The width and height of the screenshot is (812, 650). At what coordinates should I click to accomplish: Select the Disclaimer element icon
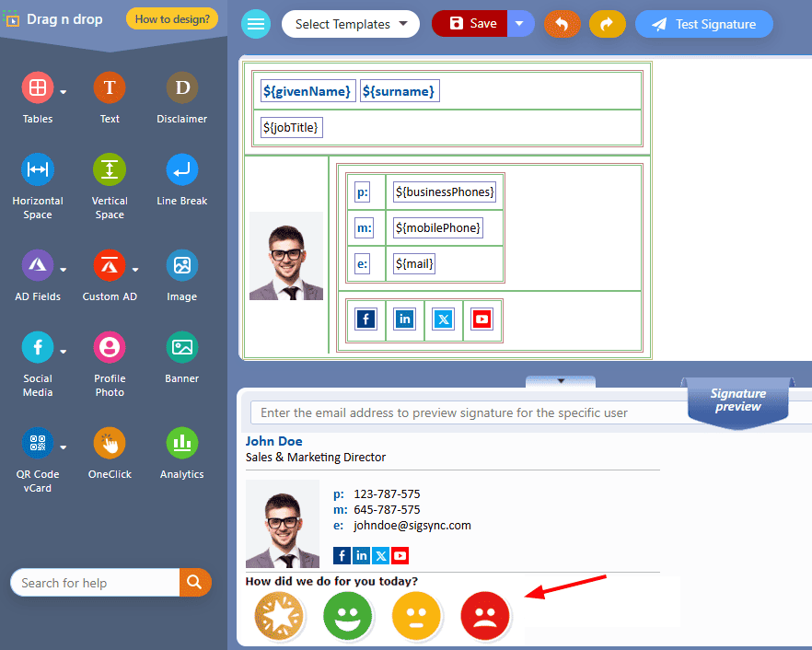click(181, 87)
